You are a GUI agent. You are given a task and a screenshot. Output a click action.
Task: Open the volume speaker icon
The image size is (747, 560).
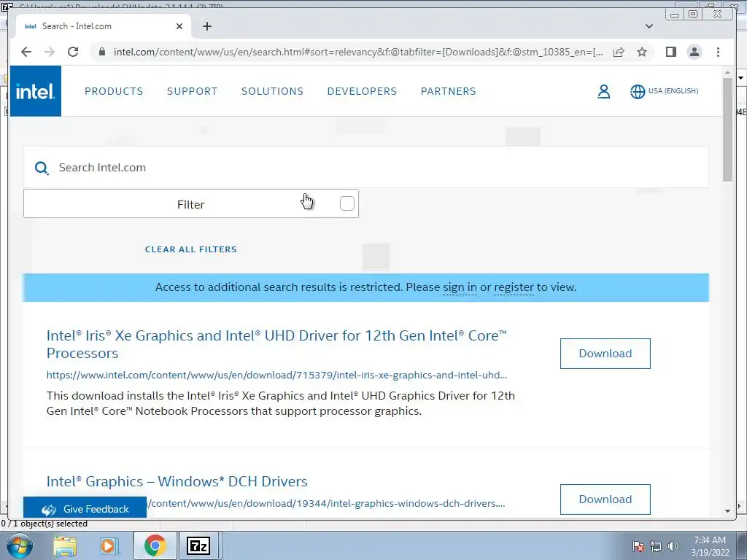(673, 546)
